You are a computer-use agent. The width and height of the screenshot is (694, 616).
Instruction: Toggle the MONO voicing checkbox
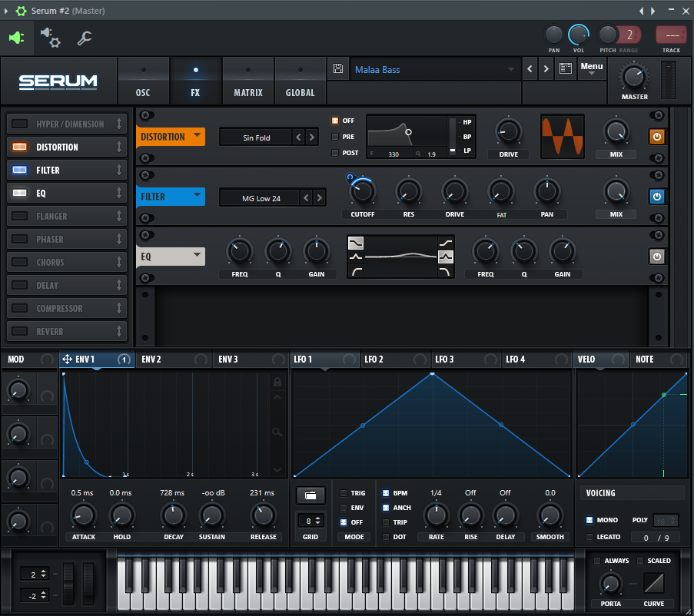[589, 520]
